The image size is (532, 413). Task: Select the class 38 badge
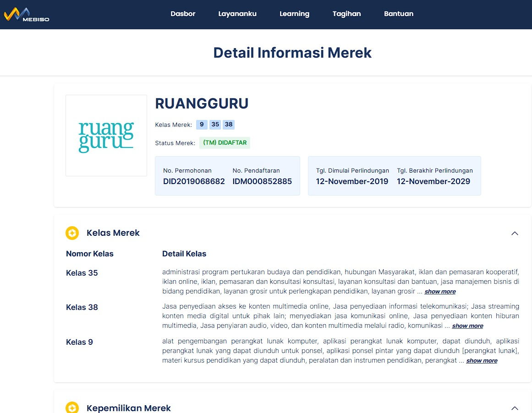pos(229,125)
